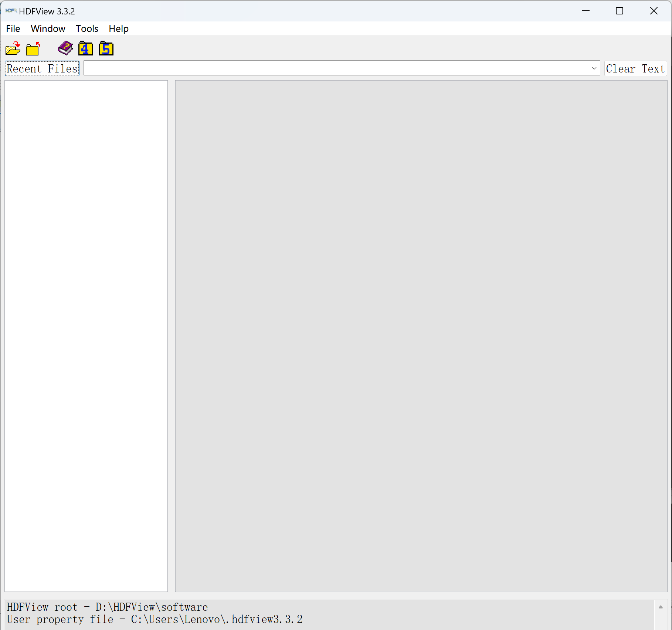
Task: Click the 'User property file' status line
Action: (x=155, y=619)
